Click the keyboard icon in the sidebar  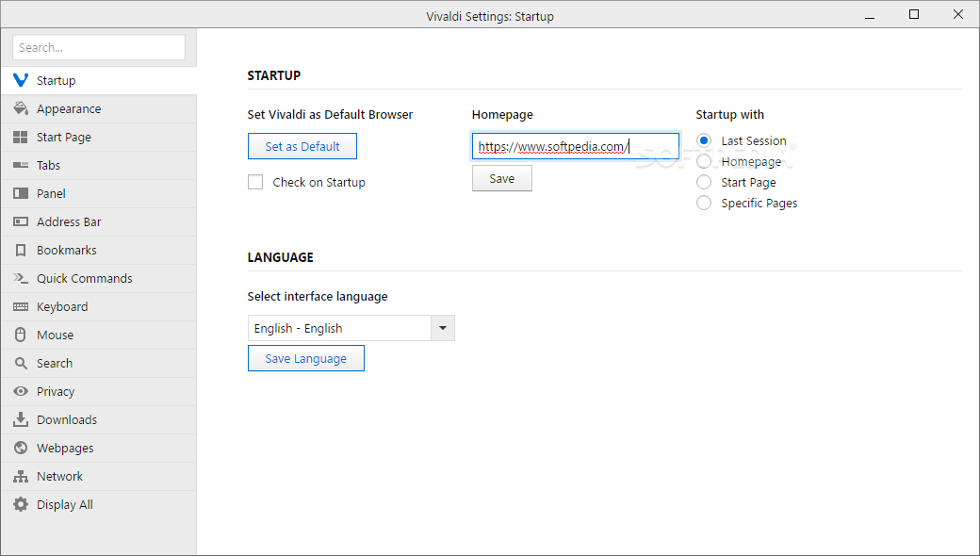click(21, 306)
